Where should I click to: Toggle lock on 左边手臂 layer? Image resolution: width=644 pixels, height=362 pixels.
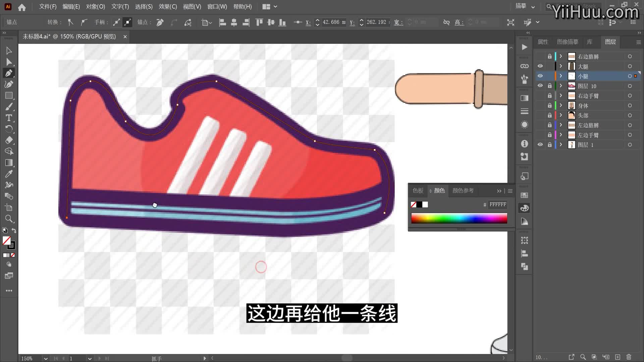point(549,135)
